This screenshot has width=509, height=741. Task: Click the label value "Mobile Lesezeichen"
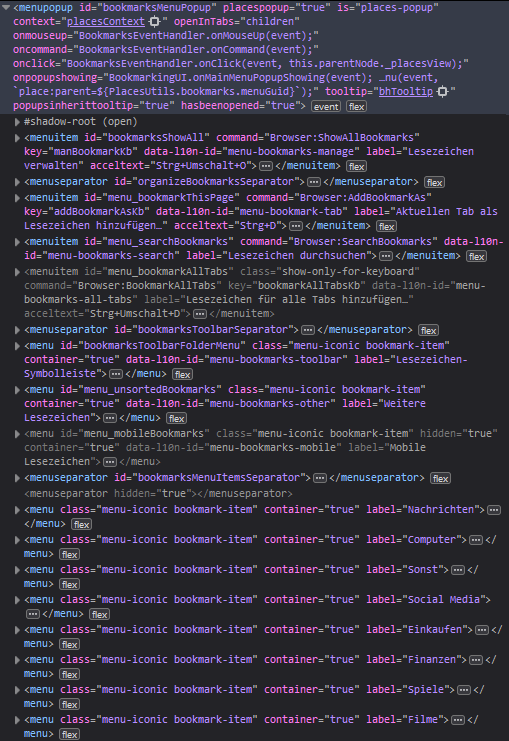tap(225, 454)
